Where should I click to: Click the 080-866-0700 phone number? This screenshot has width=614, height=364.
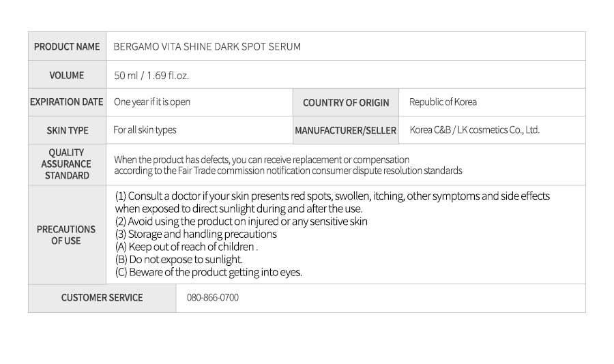(x=213, y=297)
